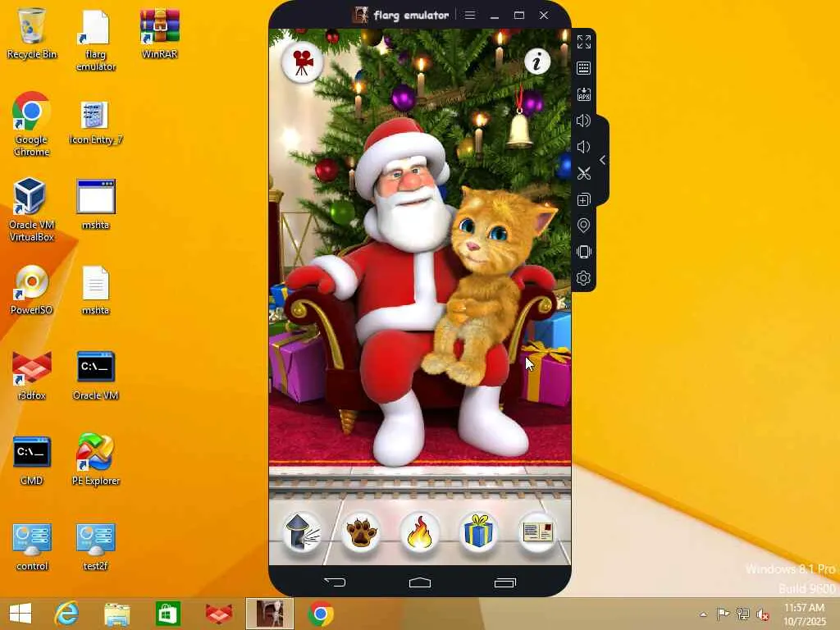Open the info button in the game
Screen dimensions: 840x630
[x=537, y=61]
